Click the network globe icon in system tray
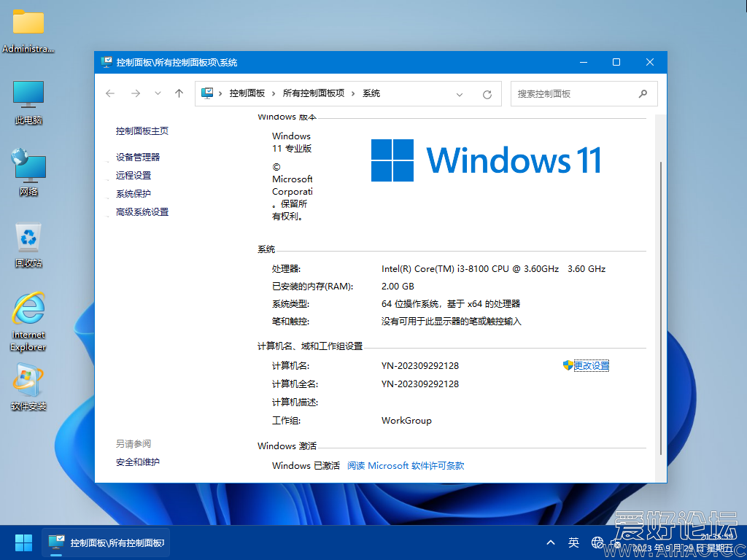Image resolution: width=747 pixels, height=560 pixels. click(x=597, y=542)
